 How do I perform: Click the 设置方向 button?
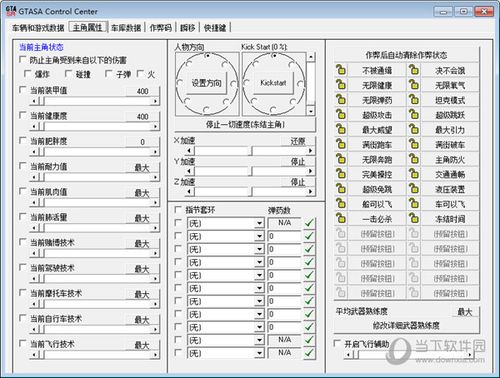coord(206,83)
